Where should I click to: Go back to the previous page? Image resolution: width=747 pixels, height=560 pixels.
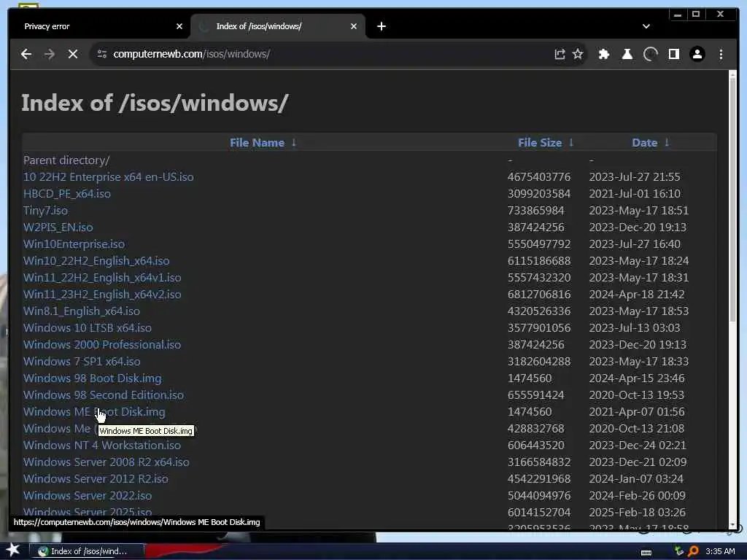pyautogui.click(x=26, y=54)
